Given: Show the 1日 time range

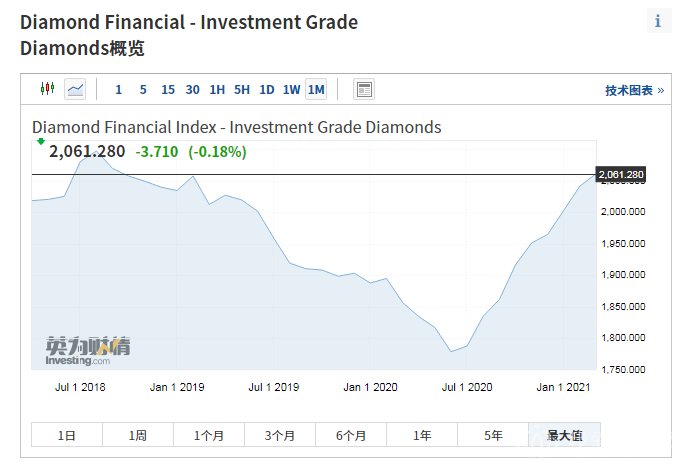Looking at the screenshot, I should (67, 435).
